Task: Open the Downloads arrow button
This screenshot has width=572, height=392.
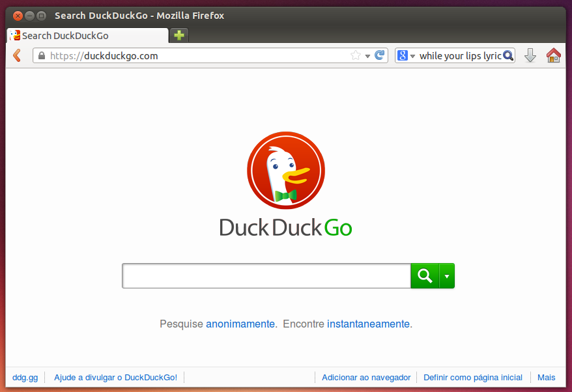Action: [x=530, y=55]
